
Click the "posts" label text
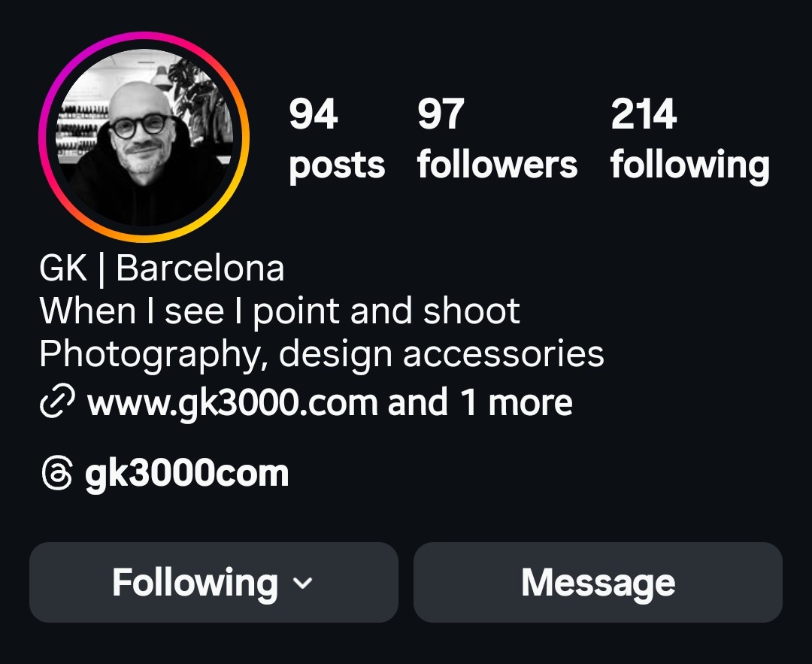(337, 166)
